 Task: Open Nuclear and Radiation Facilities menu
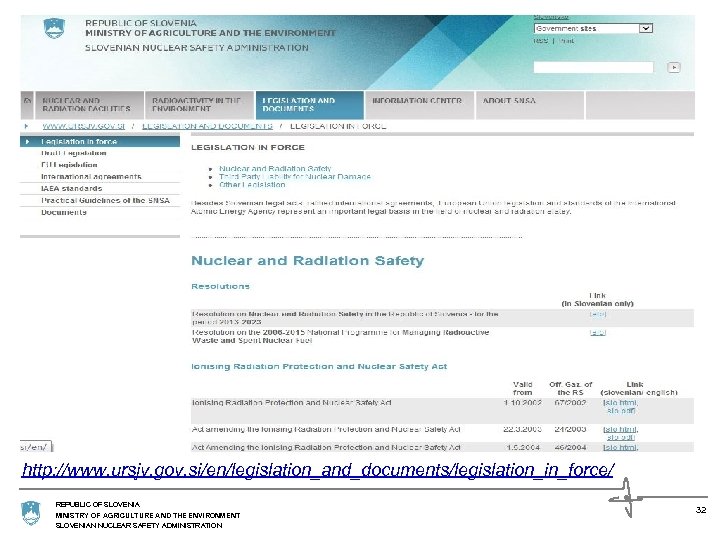coord(89,105)
